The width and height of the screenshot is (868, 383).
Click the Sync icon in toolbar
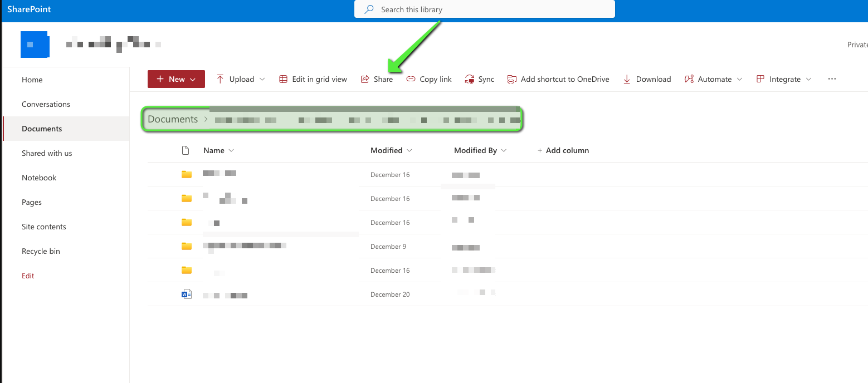(470, 79)
